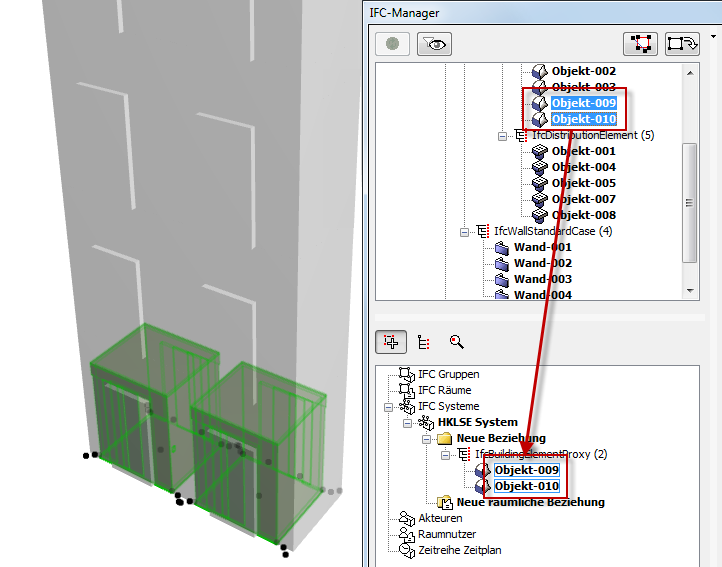
Task: Select Wand-004 tree row
Action: click(543, 295)
